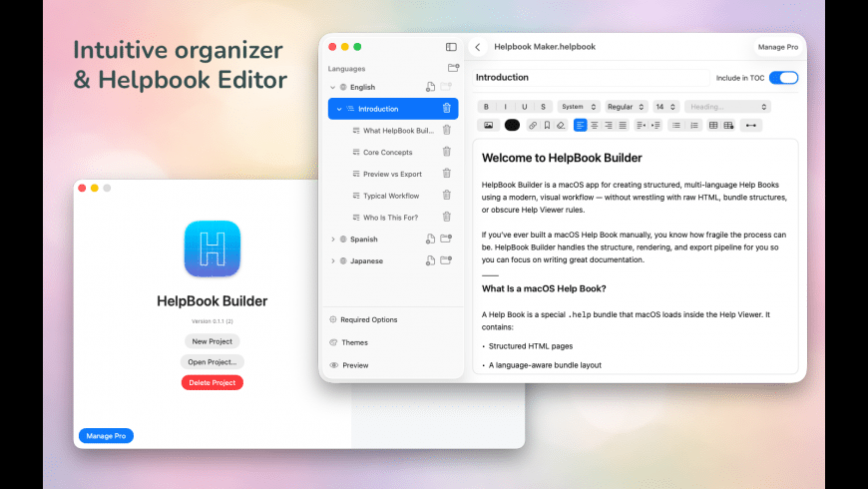Toggle italic formatting
Image resolution: width=868 pixels, height=489 pixels.
(x=505, y=107)
